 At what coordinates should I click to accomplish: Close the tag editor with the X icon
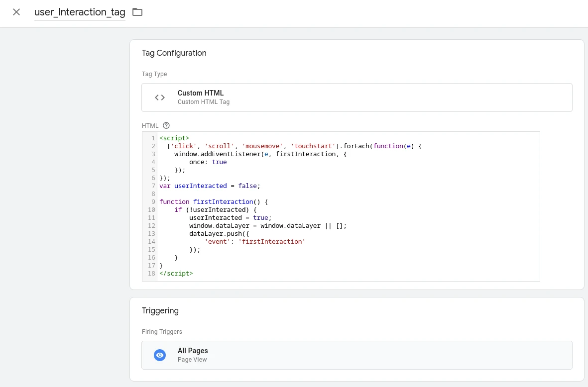pyautogui.click(x=16, y=12)
